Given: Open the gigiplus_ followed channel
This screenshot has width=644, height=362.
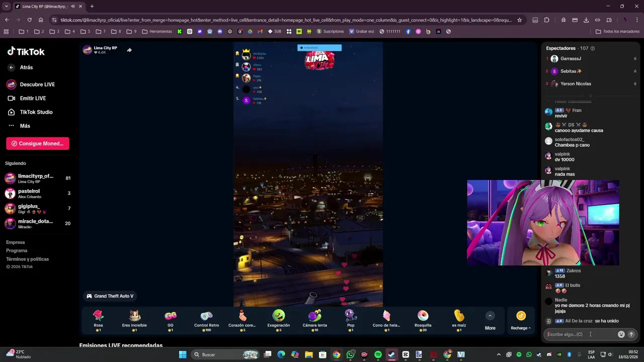Looking at the screenshot, I should pos(38,209).
